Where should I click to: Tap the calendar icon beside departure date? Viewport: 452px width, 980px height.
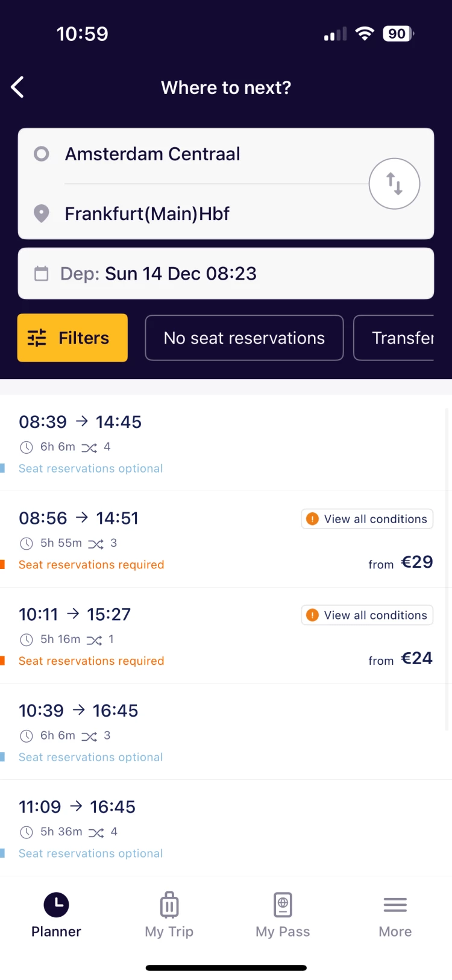tap(42, 274)
